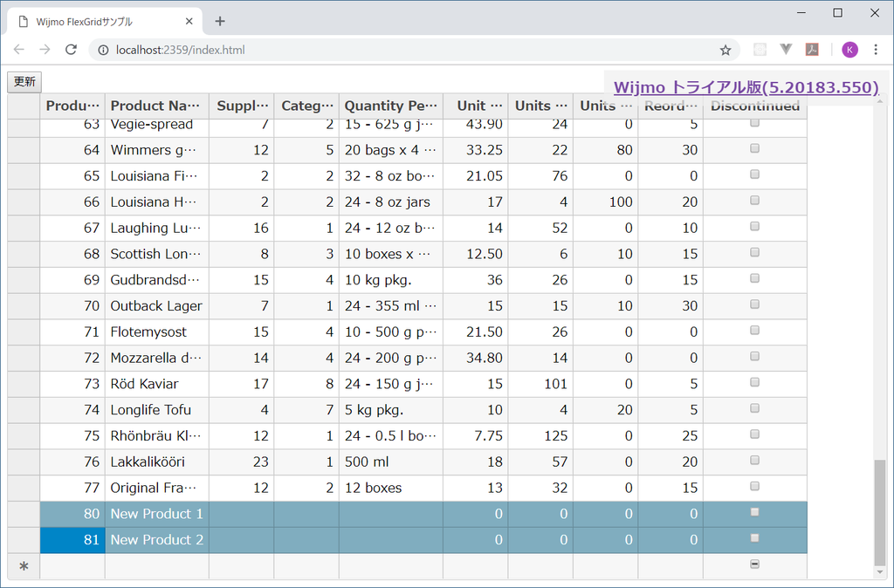The width and height of the screenshot is (894, 588).
Task: Close the Wijmo FlexGrid tab
Action: click(x=189, y=21)
